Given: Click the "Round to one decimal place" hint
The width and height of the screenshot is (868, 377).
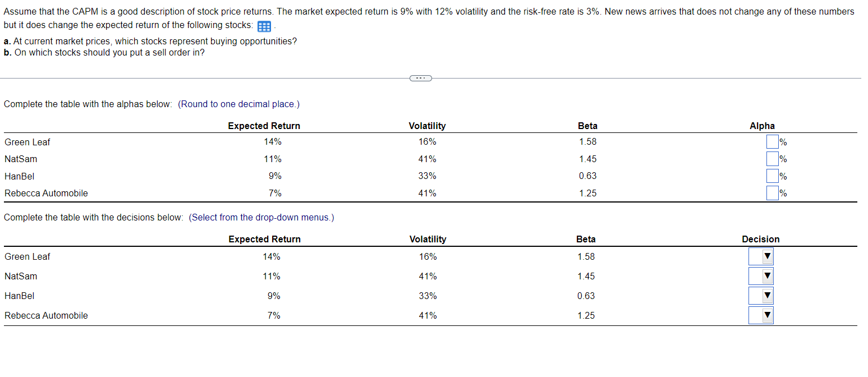Looking at the screenshot, I should [x=239, y=104].
